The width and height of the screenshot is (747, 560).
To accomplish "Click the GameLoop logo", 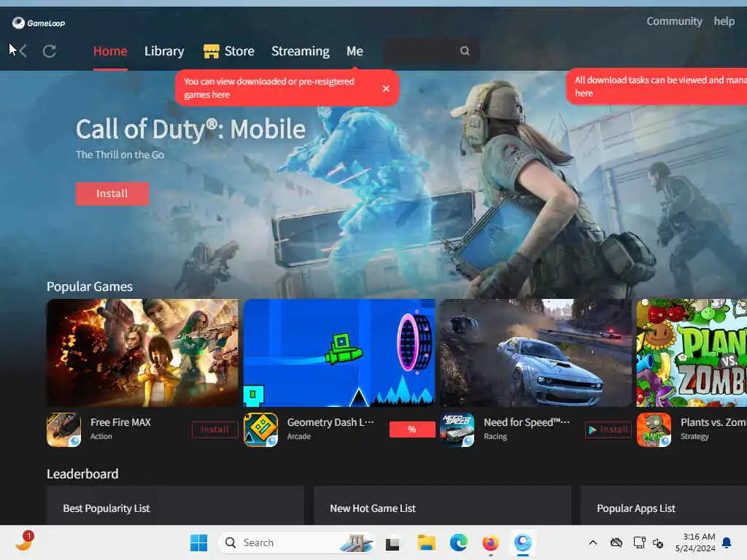I will pyautogui.click(x=39, y=23).
